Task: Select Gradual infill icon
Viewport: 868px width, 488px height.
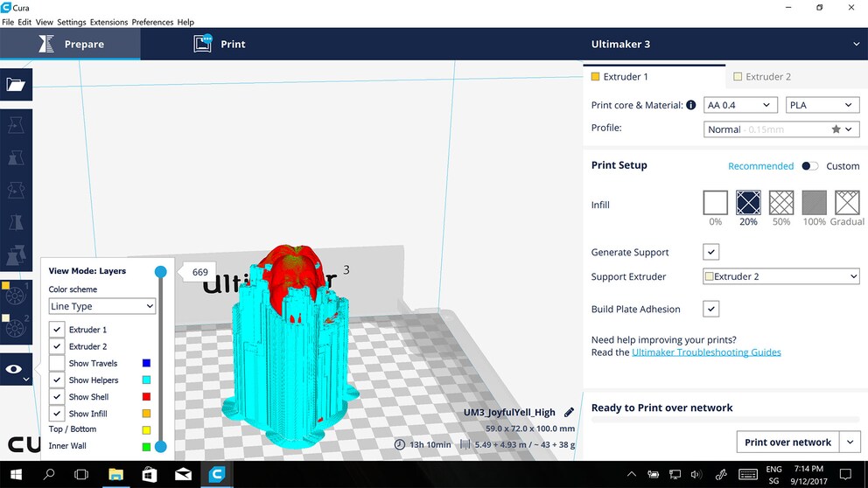Action: tap(848, 203)
